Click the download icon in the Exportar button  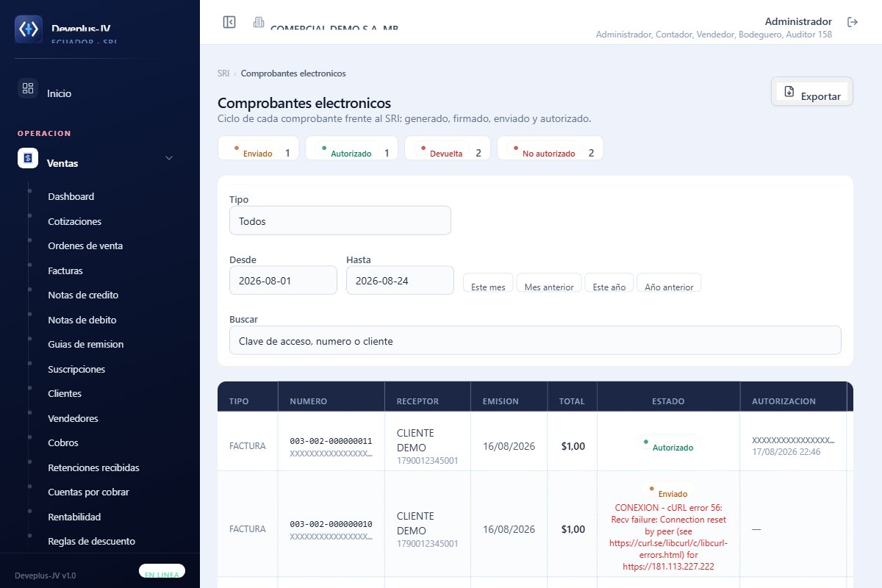click(789, 92)
